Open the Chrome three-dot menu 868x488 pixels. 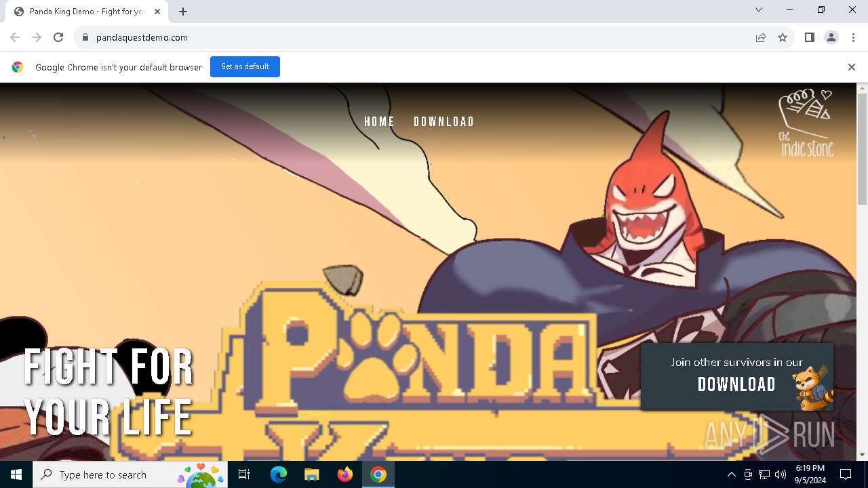point(853,37)
